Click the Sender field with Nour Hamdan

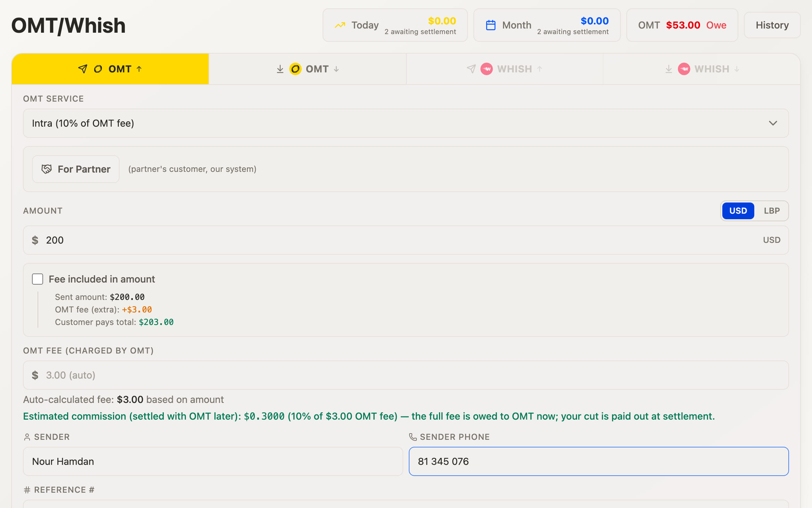[213, 461]
